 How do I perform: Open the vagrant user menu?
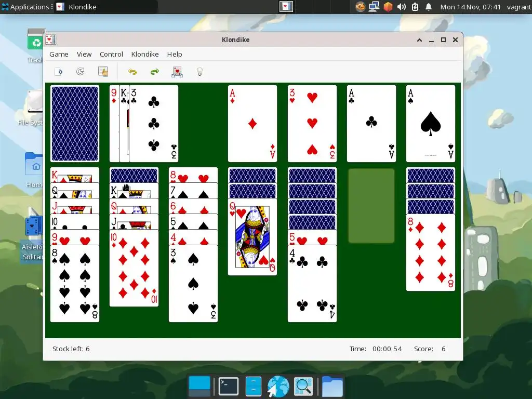pyautogui.click(x=519, y=7)
